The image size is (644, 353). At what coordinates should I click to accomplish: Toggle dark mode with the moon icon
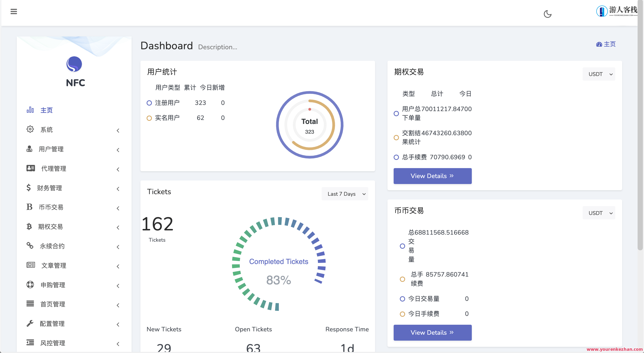[548, 14]
